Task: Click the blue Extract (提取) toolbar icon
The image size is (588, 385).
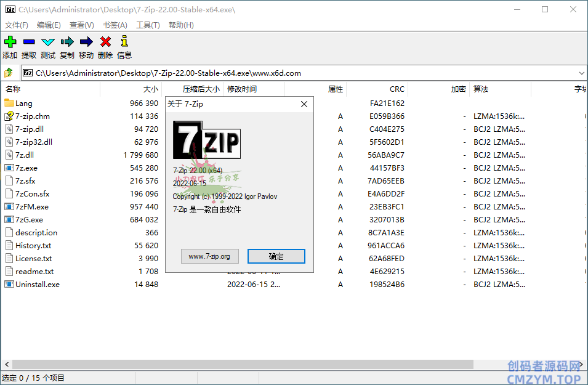Action: pyautogui.click(x=29, y=42)
